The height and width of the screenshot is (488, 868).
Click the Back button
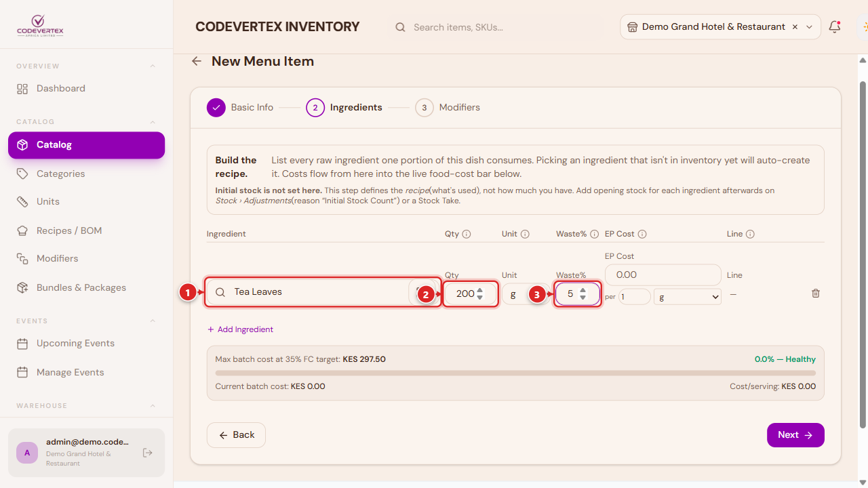click(x=236, y=435)
